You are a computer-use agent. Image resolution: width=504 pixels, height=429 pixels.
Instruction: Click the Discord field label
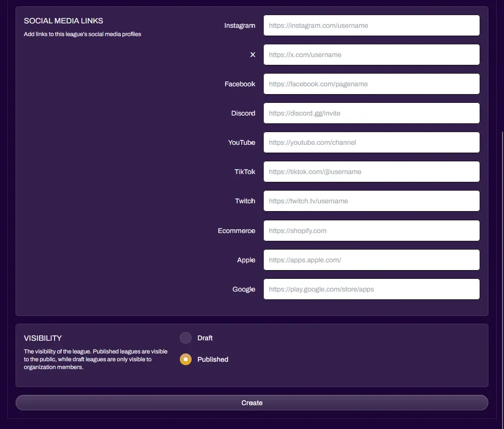tap(243, 113)
